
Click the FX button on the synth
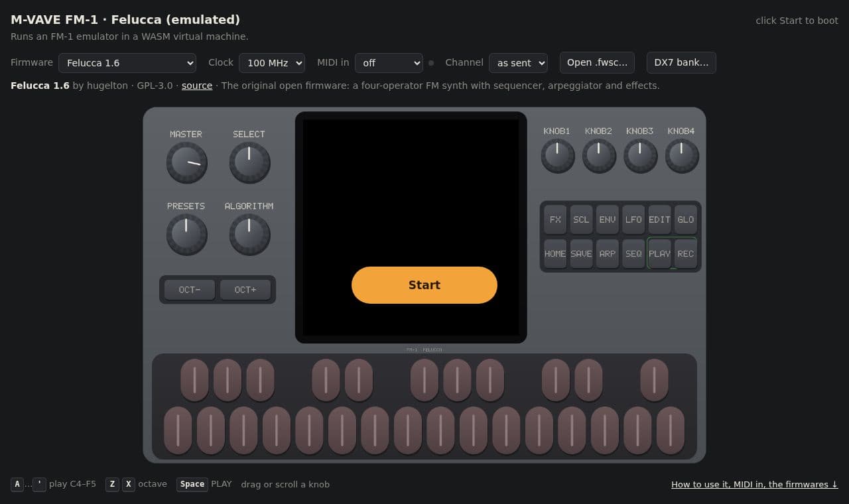tap(555, 220)
